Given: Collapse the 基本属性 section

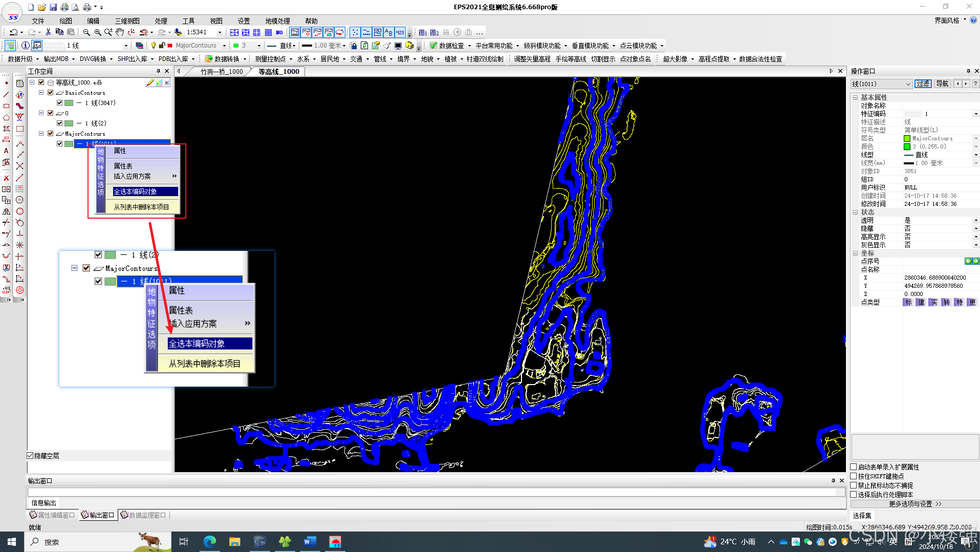Looking at the screenshot, I should pos(855,97).
